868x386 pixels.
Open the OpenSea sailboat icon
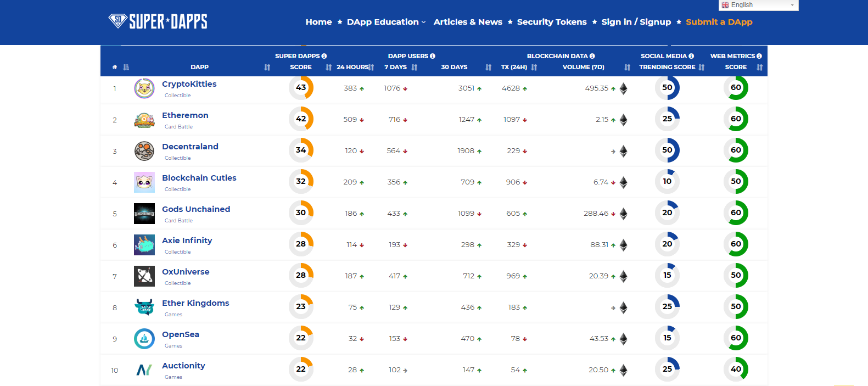(144, 339)
